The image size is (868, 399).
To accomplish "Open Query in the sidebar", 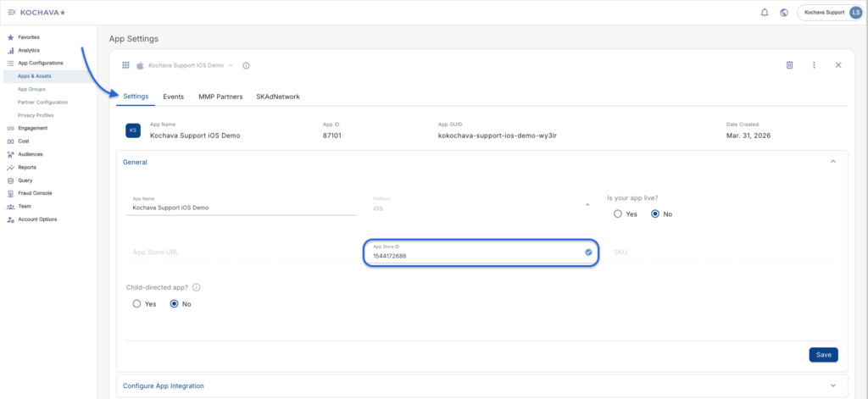I will [x=25, y=180].
